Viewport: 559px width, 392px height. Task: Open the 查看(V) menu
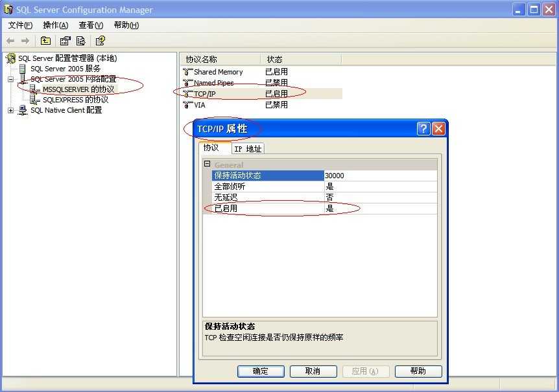click(x=91, y=25)
